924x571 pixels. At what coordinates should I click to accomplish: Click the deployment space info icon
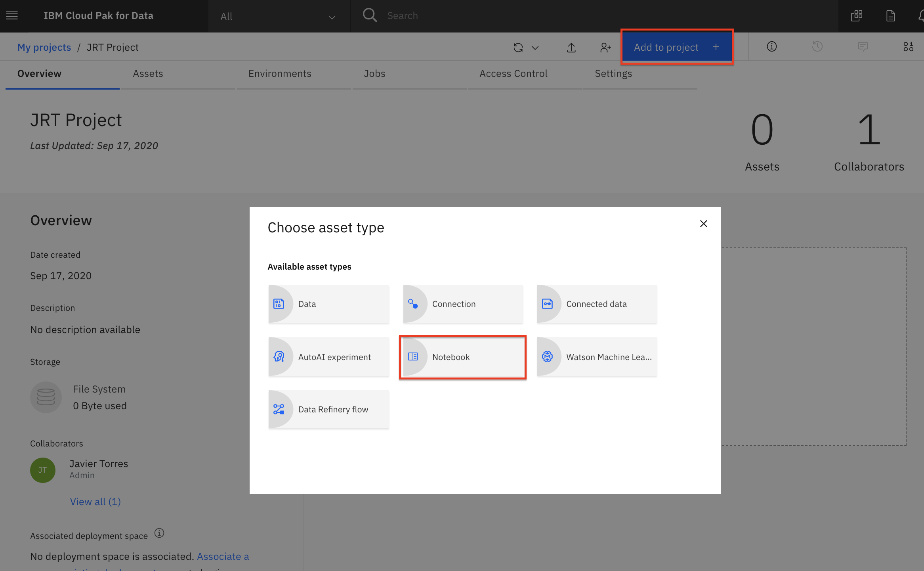(159, 533)
